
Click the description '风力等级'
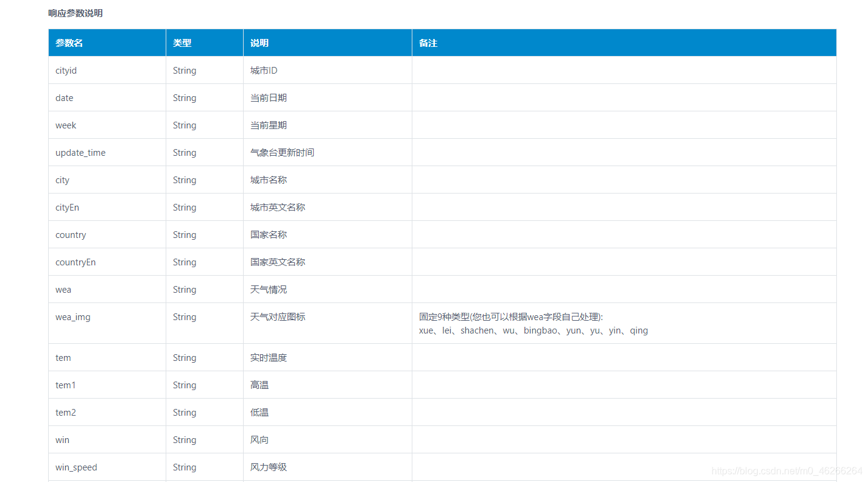point(269,467)
